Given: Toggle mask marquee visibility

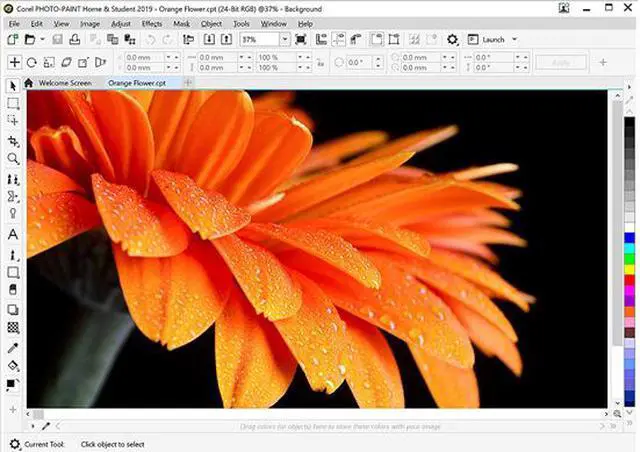Looking at the screenshot, I should point(376,40).
